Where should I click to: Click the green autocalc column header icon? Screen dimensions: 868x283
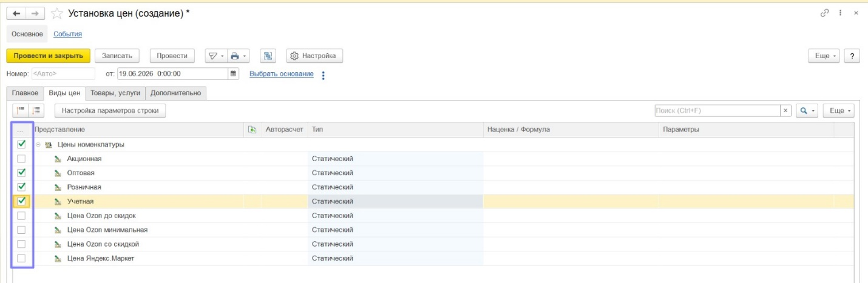pyautogui.click(x=253, y=130)
